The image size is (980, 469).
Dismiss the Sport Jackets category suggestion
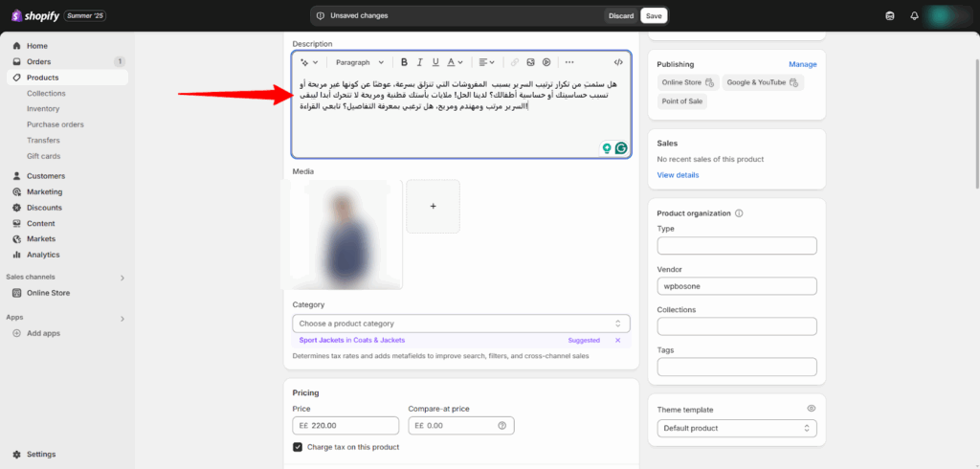click(x=617, y=340)
